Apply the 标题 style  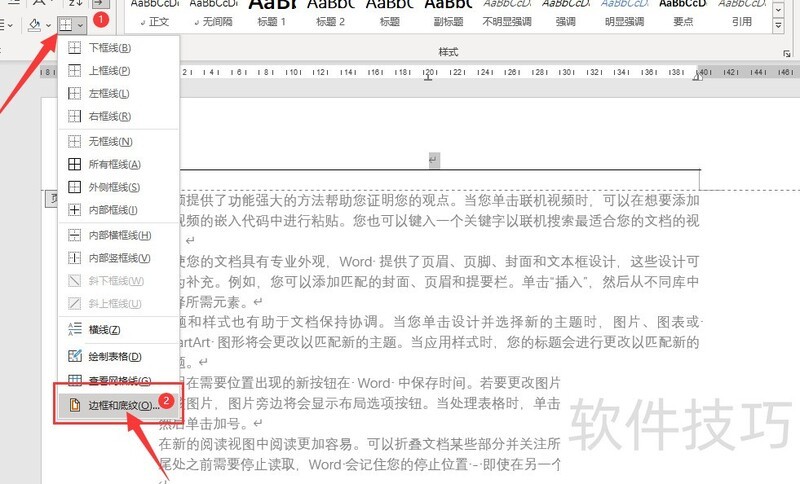tap(389, 12)
